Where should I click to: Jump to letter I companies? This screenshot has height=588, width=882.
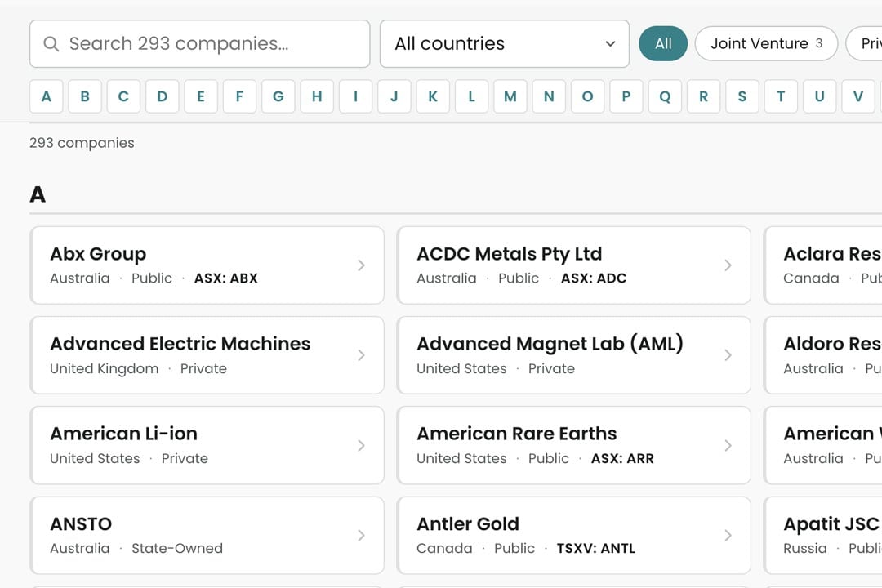(x=355, y=97)
